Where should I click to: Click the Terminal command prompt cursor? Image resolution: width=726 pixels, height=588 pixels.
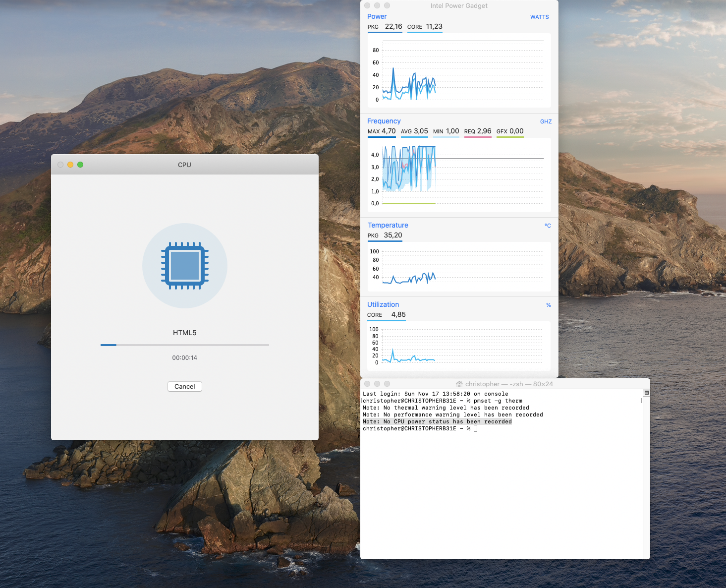tap(475, 428)
